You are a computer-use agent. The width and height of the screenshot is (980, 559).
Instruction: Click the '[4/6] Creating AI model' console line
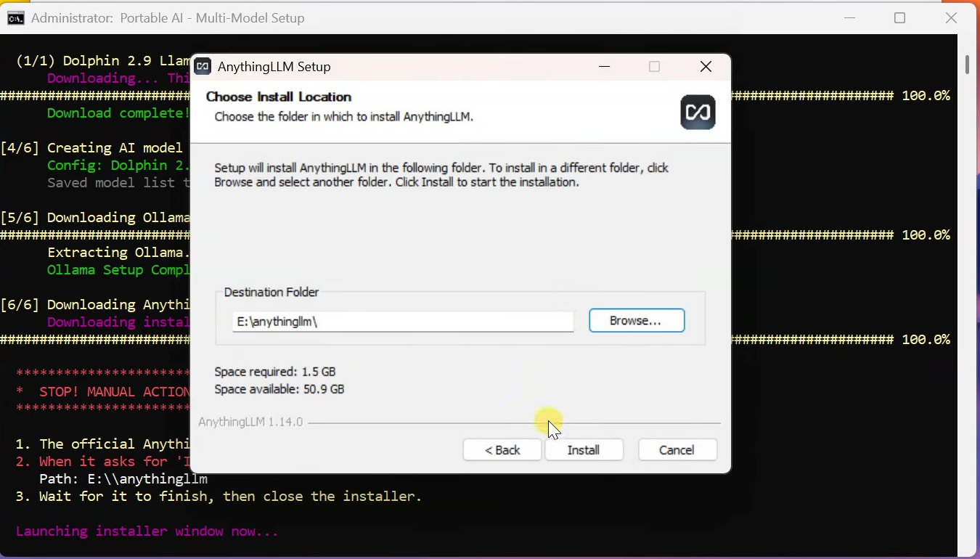(x=91, y=148)
